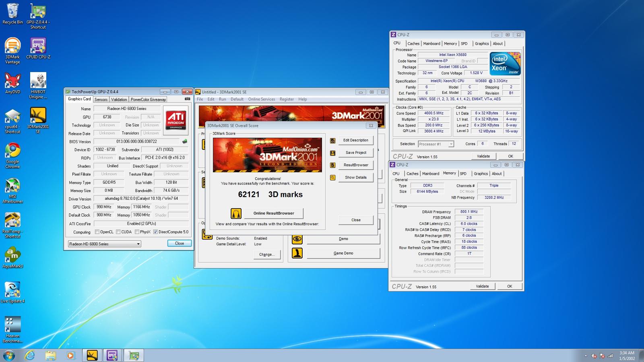Open the Caches tab in the top CPU-Z window

pos(413,43)
